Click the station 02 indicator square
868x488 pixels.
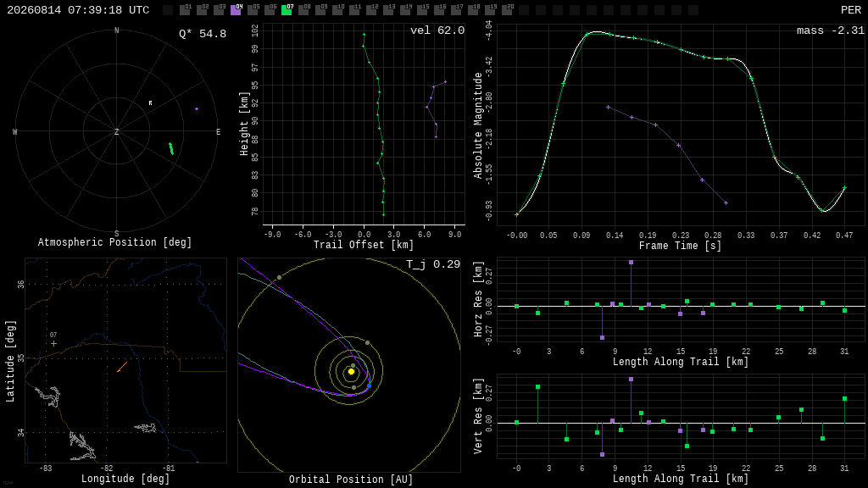click(202, 10)
